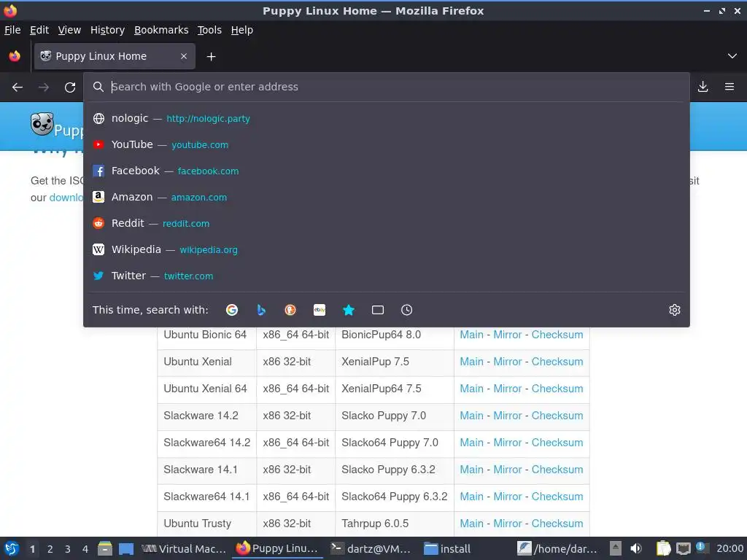
Task: Open Firefox View pinned tab icon
Action: coord(15,56)
